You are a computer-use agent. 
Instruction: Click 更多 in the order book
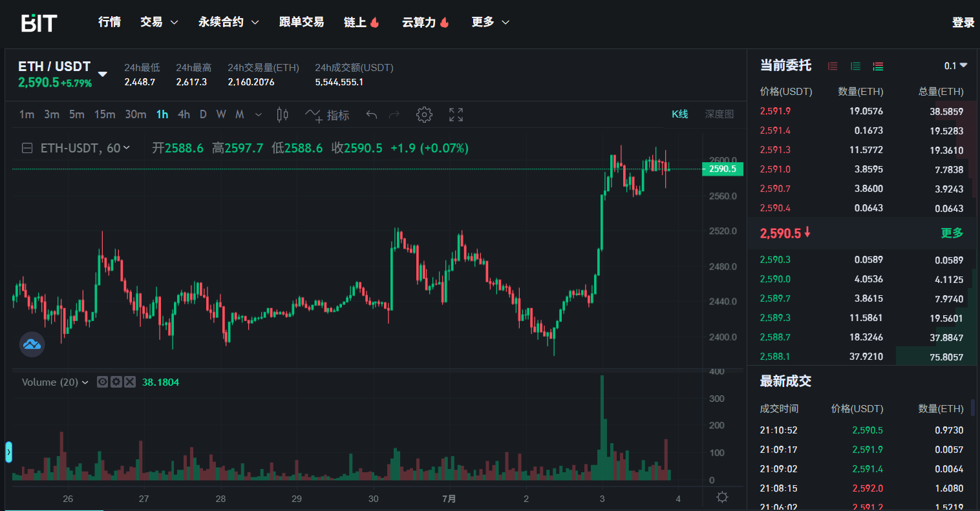tap(952, 233)
